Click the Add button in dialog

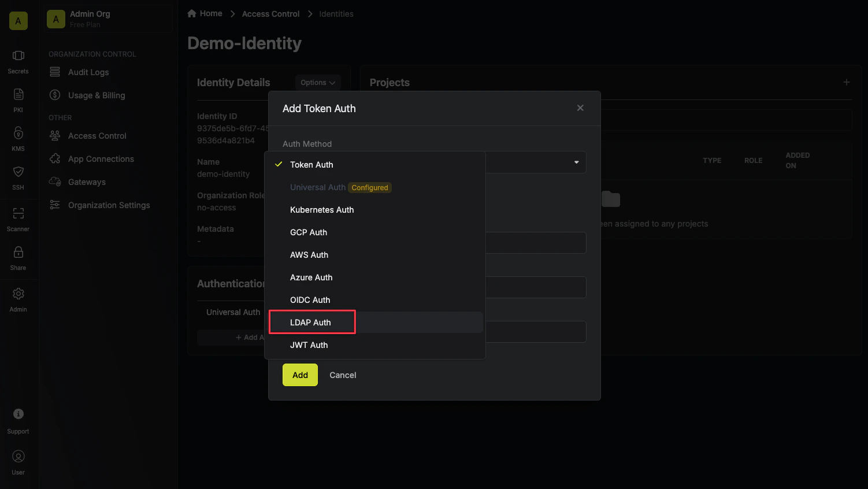tap(300, 375)
